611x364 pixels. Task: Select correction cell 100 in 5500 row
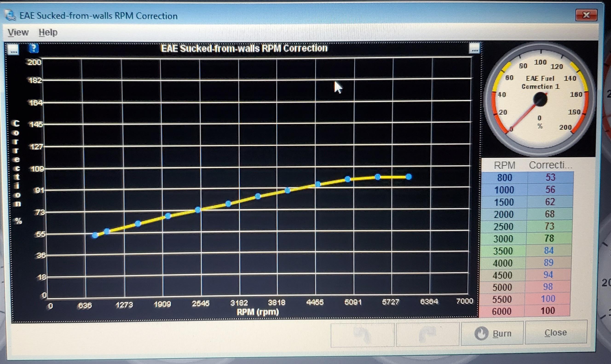[548, 298]
